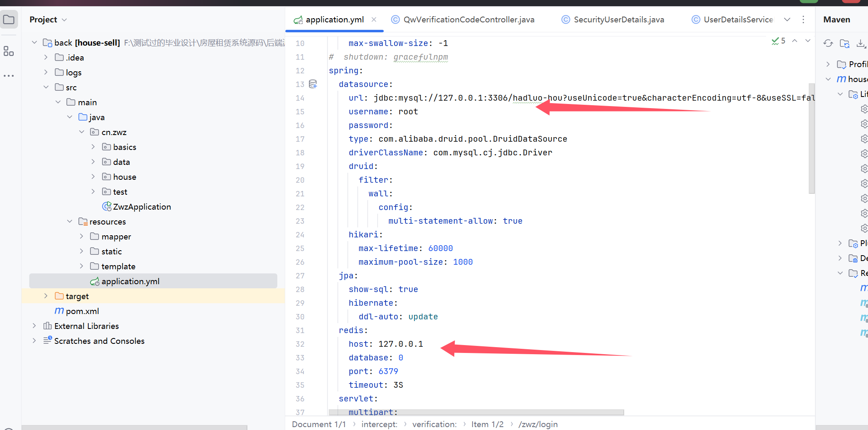Click the 'Document 1/1' breadcrumb
This screenshot has height=430, width=868.
[319, 424]
